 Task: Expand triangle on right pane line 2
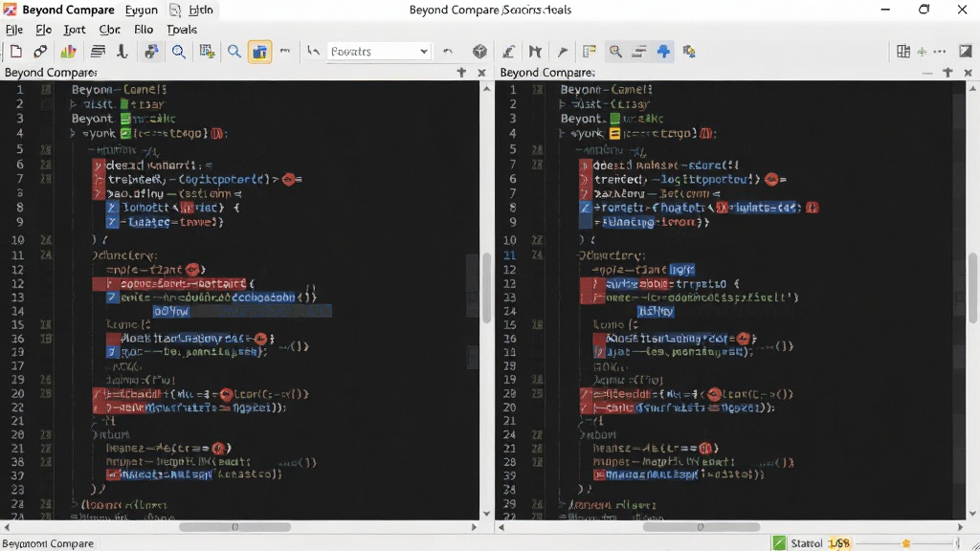562,104
